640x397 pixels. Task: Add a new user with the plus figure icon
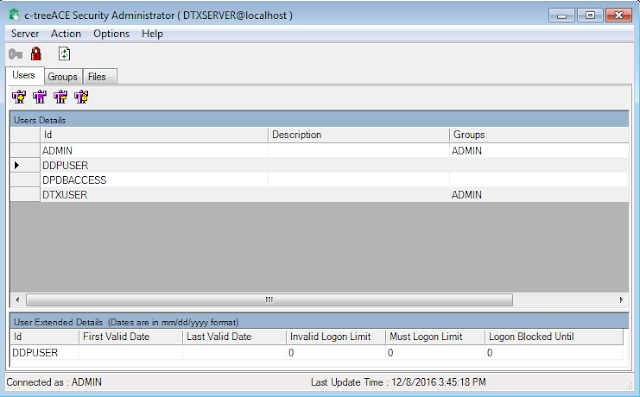(19, 97)
